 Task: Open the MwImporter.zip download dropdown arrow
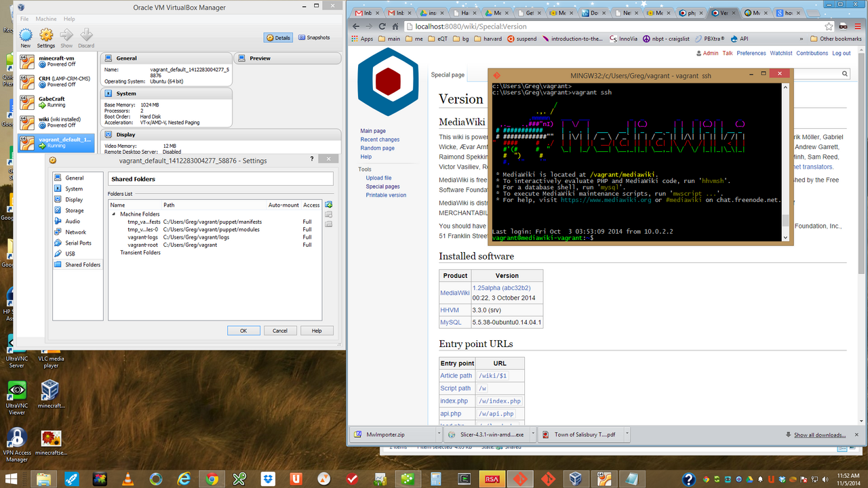click(x=438, y=434)
